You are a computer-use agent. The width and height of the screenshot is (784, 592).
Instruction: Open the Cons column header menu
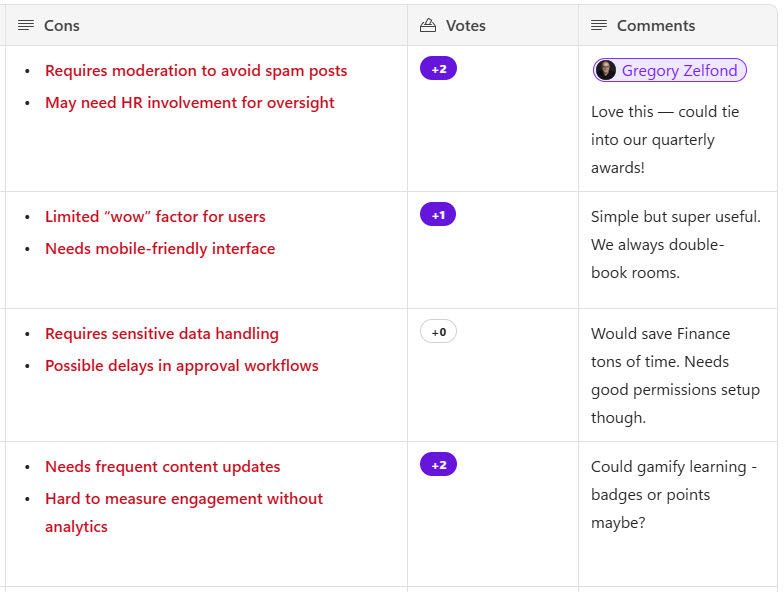(62, 25)
